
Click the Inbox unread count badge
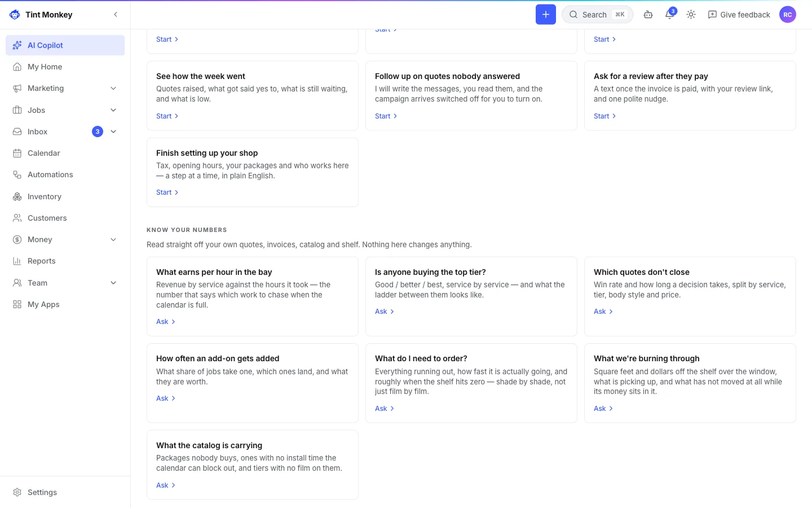[98, 132]
